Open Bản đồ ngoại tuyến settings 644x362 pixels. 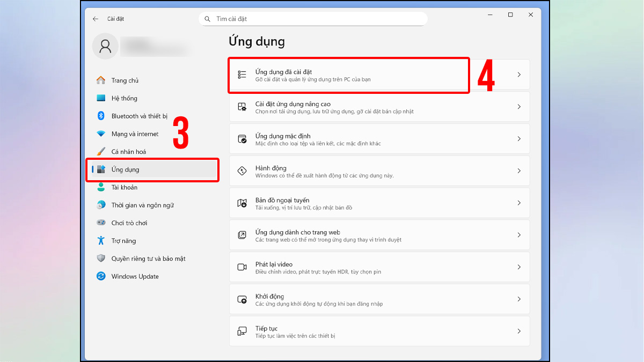379,203
